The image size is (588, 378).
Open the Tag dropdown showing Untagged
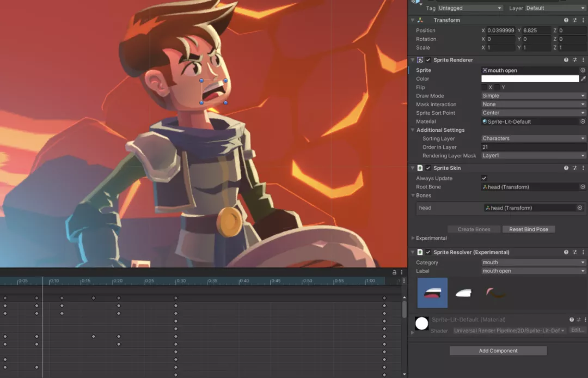point(470,8)
